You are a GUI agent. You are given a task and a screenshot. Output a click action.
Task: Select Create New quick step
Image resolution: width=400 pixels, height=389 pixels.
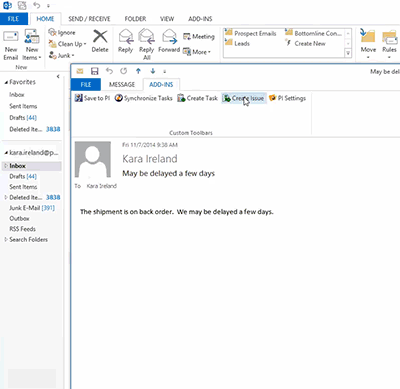pyautogui.click(x=306, y=43)
